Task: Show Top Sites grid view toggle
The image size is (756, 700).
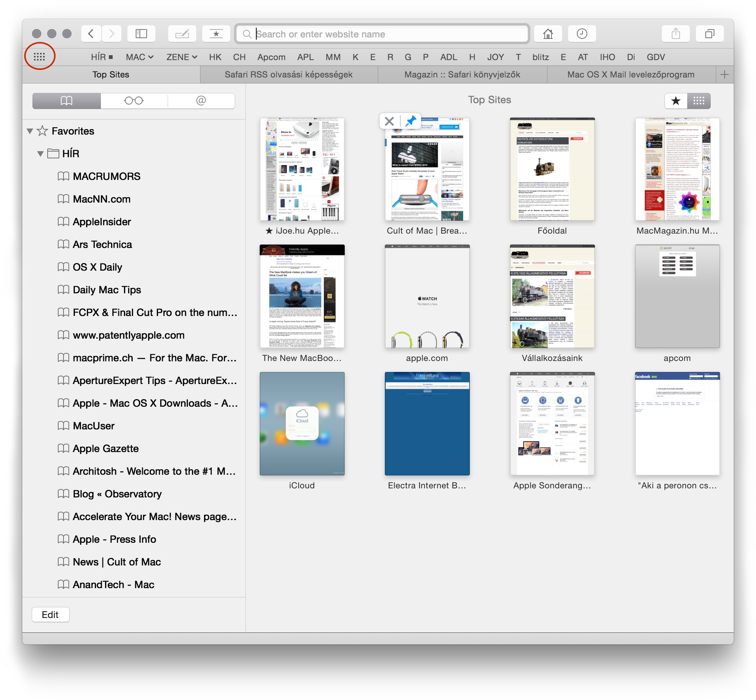Action: (699, 101)
